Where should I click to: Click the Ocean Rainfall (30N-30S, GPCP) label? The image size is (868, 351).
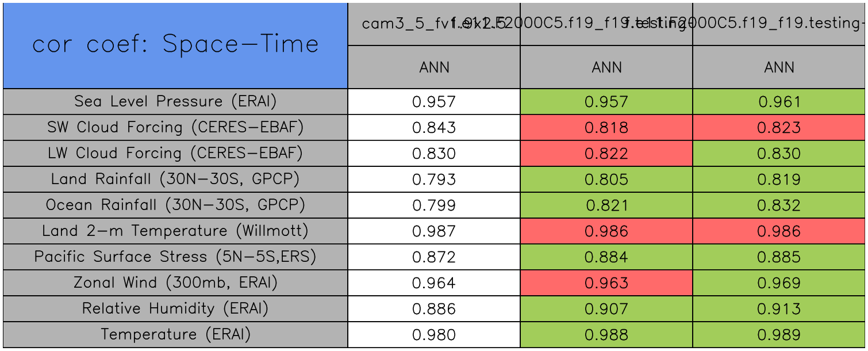175,205
